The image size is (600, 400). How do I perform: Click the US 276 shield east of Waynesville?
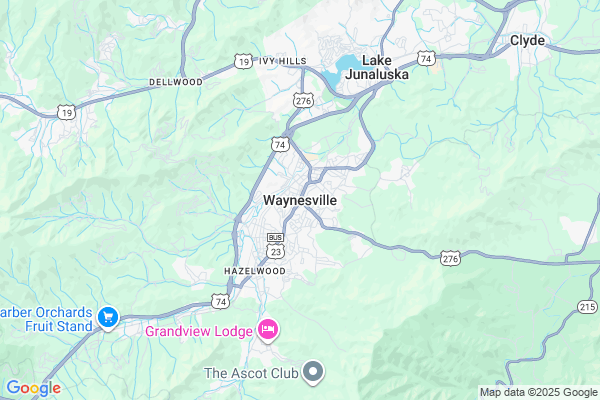(450, 259)
